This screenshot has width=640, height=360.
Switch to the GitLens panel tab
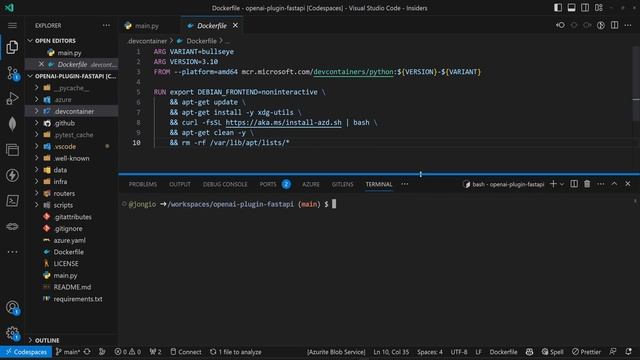342,184
